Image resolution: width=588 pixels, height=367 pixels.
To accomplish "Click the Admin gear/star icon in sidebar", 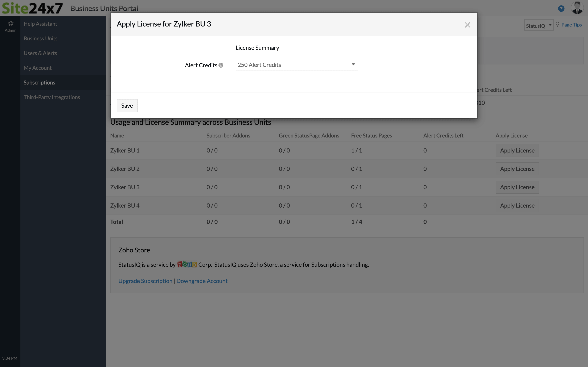I will coord(11,23).
